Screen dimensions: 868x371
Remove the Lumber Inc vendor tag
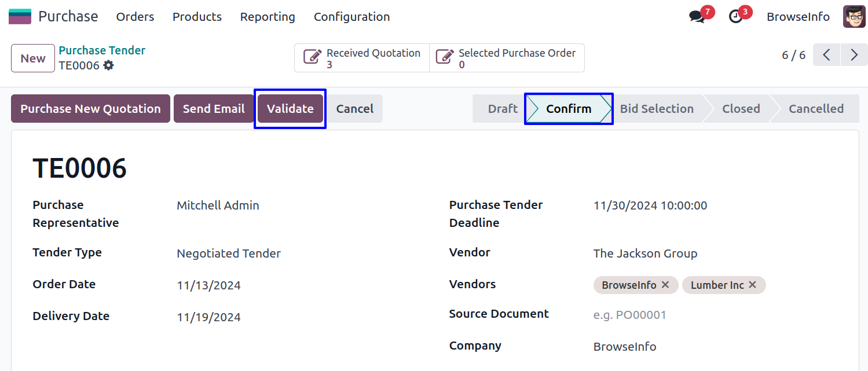click(x=752, y=285)
